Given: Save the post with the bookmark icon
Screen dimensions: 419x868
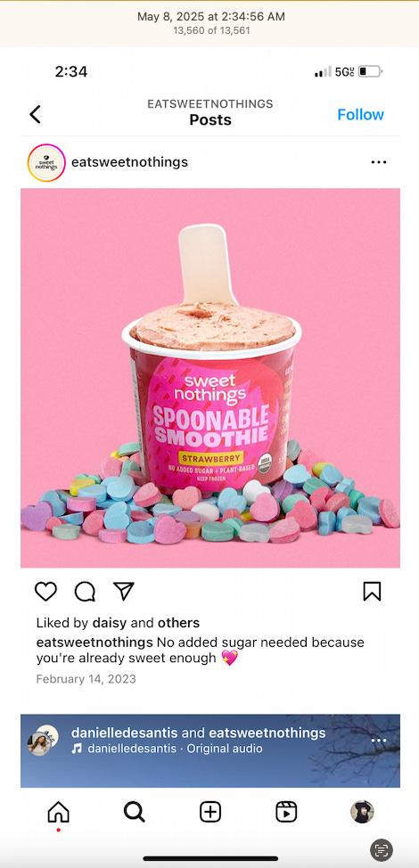Looking at the screenshot, I should click(372, 592).
